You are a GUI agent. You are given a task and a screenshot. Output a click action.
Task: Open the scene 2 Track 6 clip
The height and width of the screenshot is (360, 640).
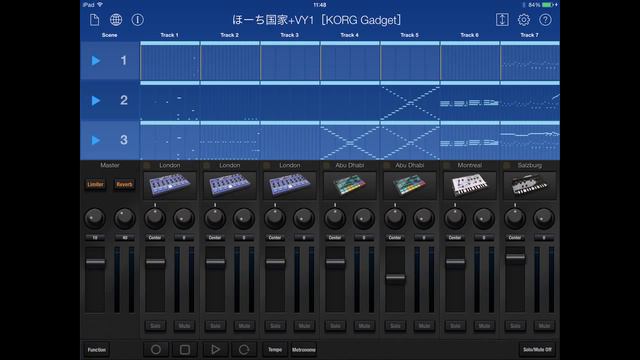[470, 103]
